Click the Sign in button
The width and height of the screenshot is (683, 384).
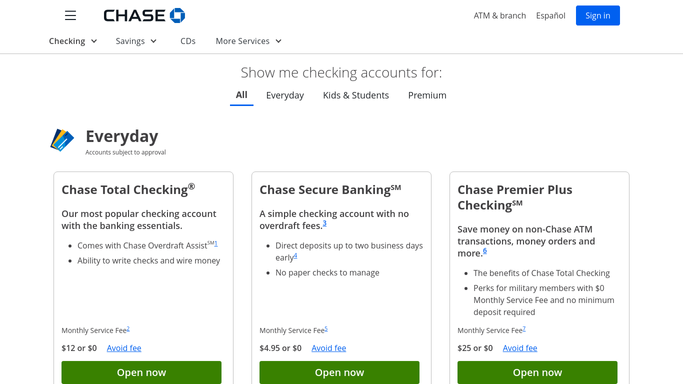pyautogui.click(x=598, y=16)
